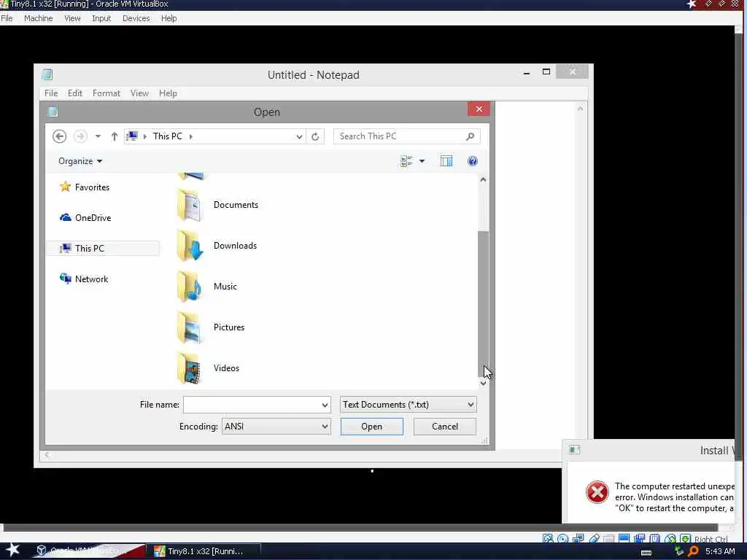Toggle the preview pane icon
Viewport: 747px width, 560px height.
pos(446,161)
